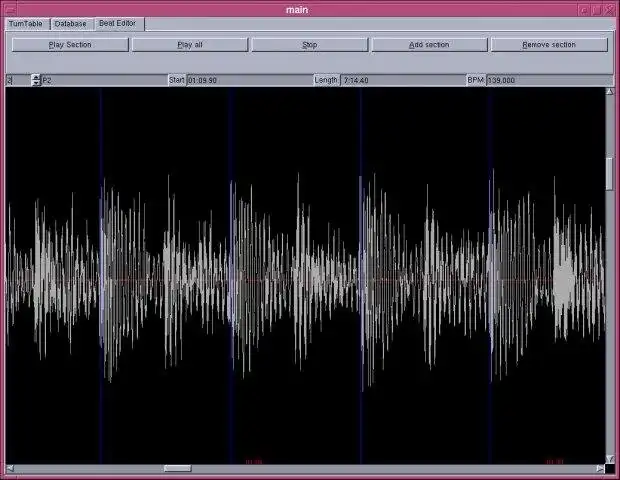620x480 pixels.
Task: Open the Database tab
Action: (70, 24)
